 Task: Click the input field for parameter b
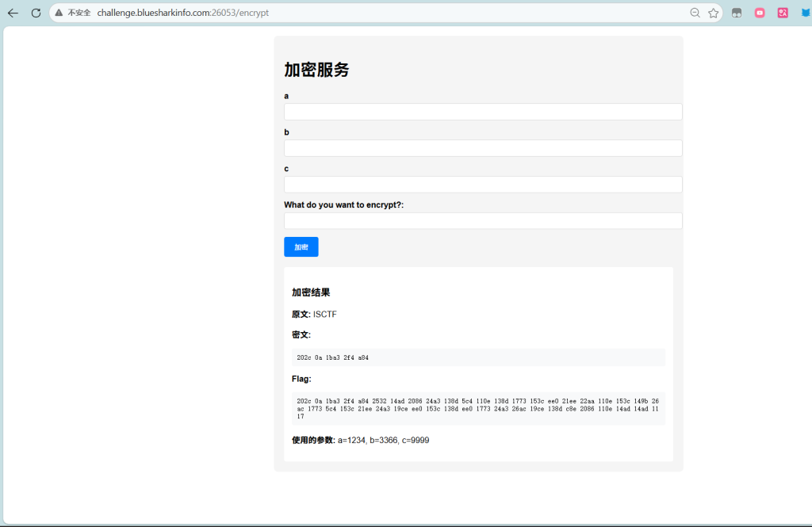click(483, 148)
